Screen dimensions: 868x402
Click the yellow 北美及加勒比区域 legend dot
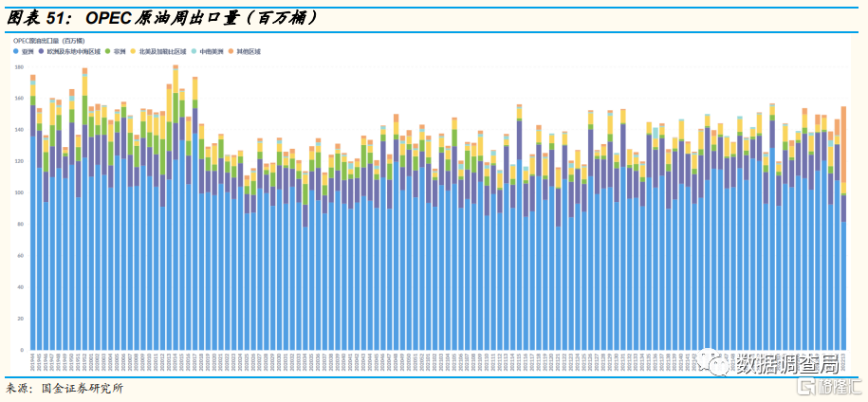134,50
